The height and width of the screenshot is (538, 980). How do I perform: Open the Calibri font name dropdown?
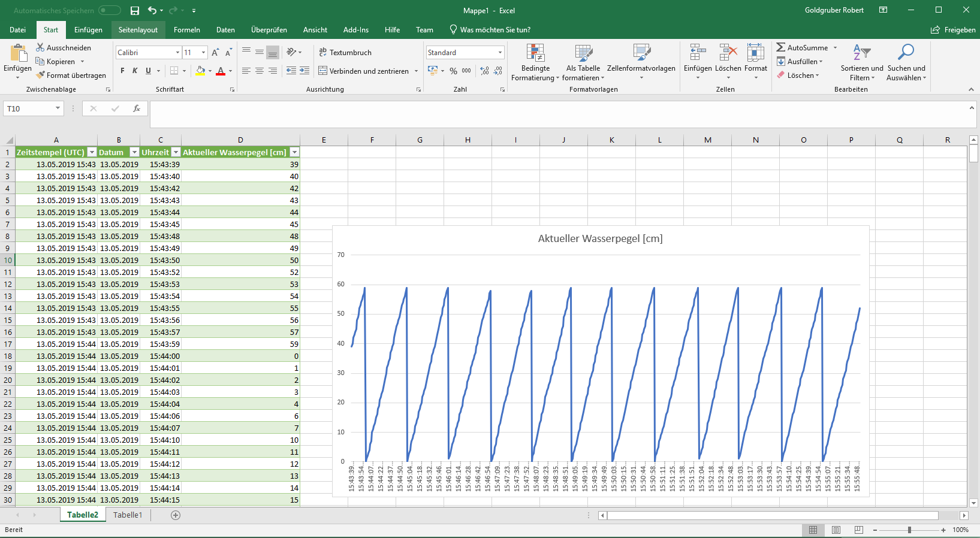[x=177, y=53]
